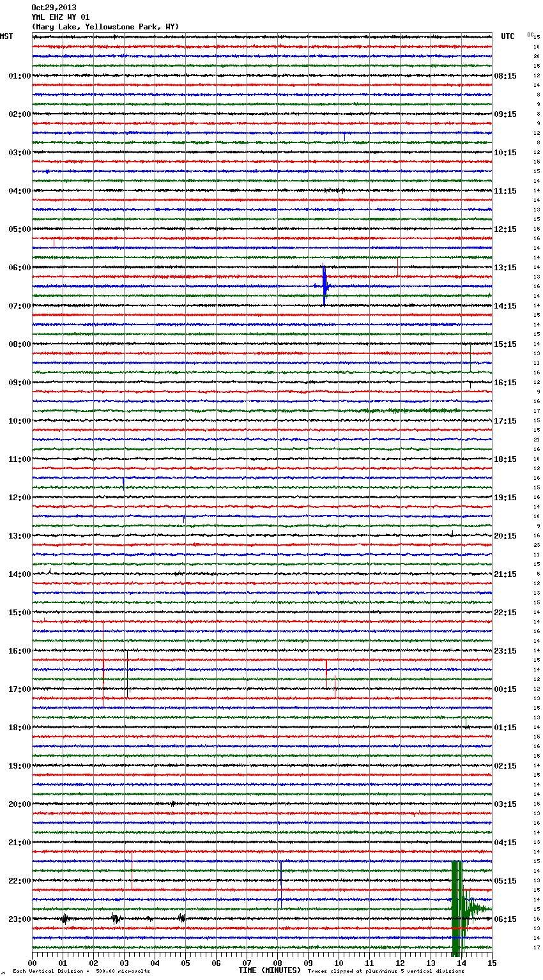Click "(Mary Lake, Yellowstone Park, WY)" location text
The image size is (543, 980).
105,27
